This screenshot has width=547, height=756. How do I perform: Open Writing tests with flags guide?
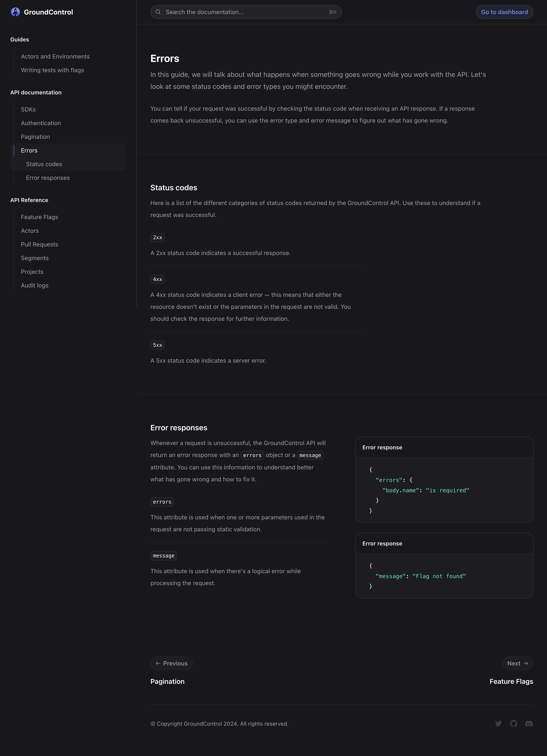click(x=52, y=70)
